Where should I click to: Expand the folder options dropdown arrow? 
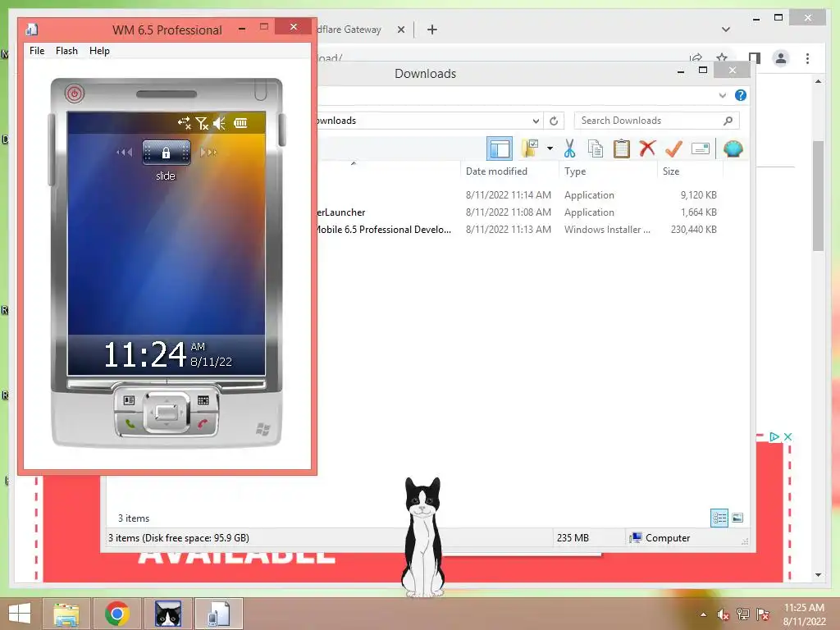point(550,148)
